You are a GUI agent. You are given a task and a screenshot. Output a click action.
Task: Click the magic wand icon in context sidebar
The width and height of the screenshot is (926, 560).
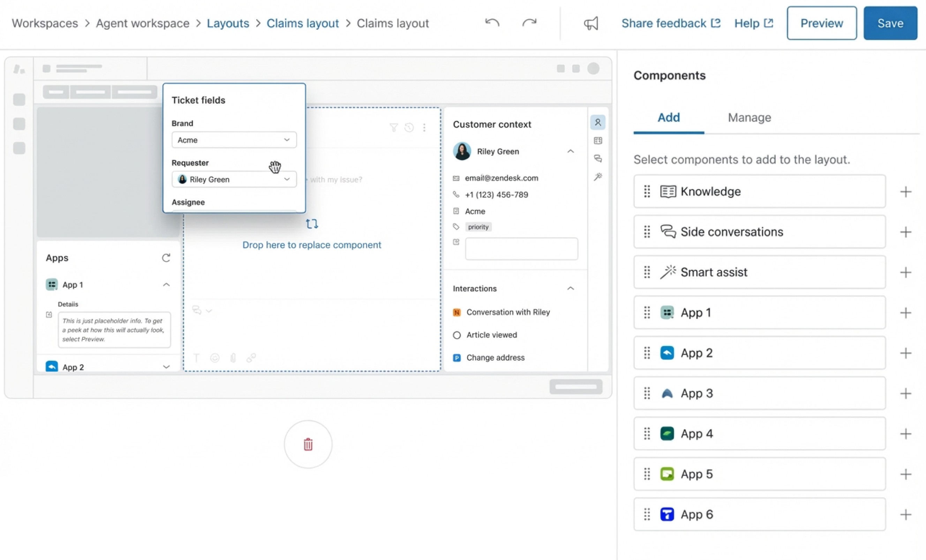click(x=597, y=177)
